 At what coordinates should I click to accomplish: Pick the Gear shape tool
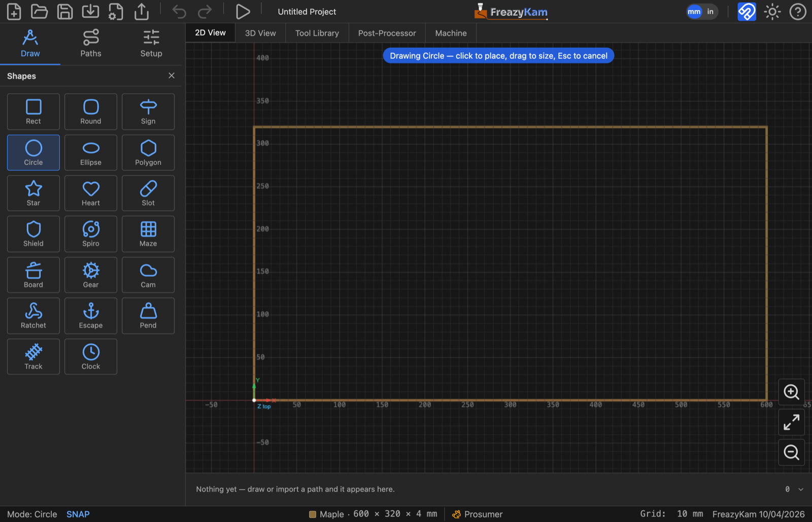pyautogui.click(x=91, y=275)
